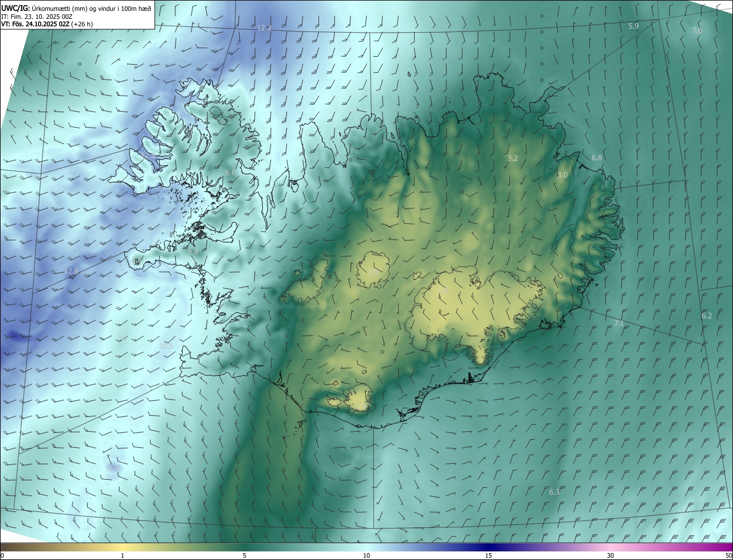Click the 3.2 value label over Iceland
The image size is (733, 560).
click(x=513, y=158)
